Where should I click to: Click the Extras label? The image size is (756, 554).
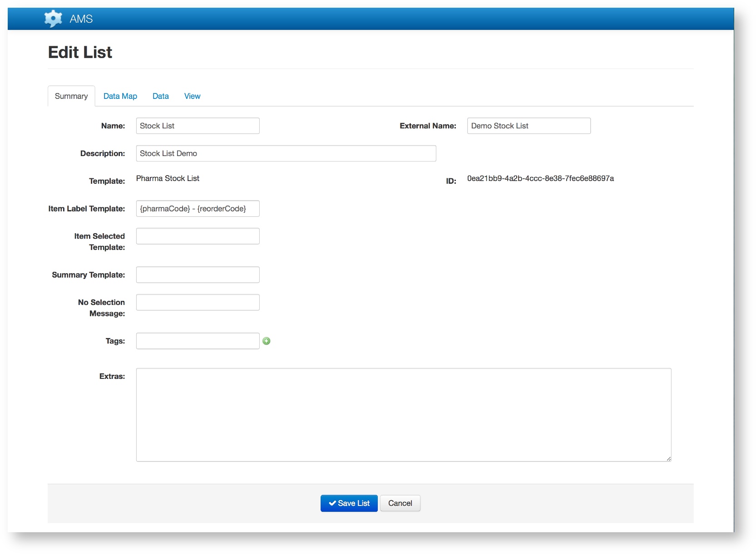pyautogui.click(x=112, y=376)
